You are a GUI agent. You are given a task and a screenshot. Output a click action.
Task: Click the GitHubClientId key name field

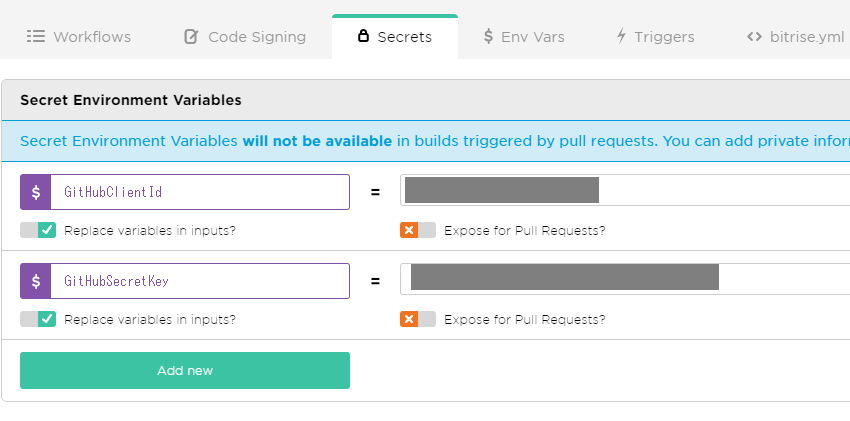pyautogui.click(x=200, y=192)
